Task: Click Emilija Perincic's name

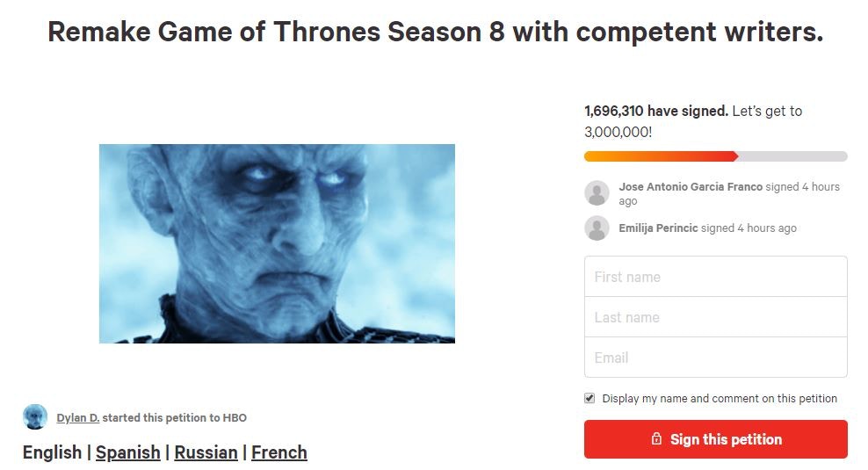Action: [658, 228]
